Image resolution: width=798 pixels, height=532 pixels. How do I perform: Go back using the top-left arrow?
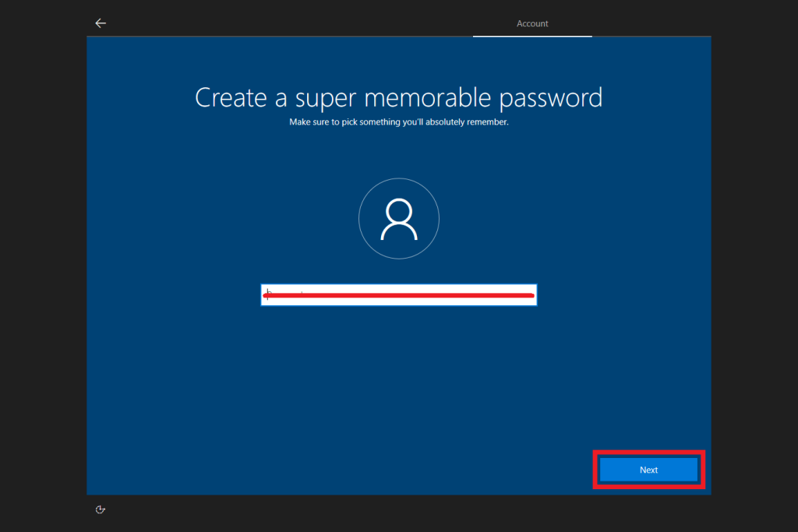(x=101, y=23)
